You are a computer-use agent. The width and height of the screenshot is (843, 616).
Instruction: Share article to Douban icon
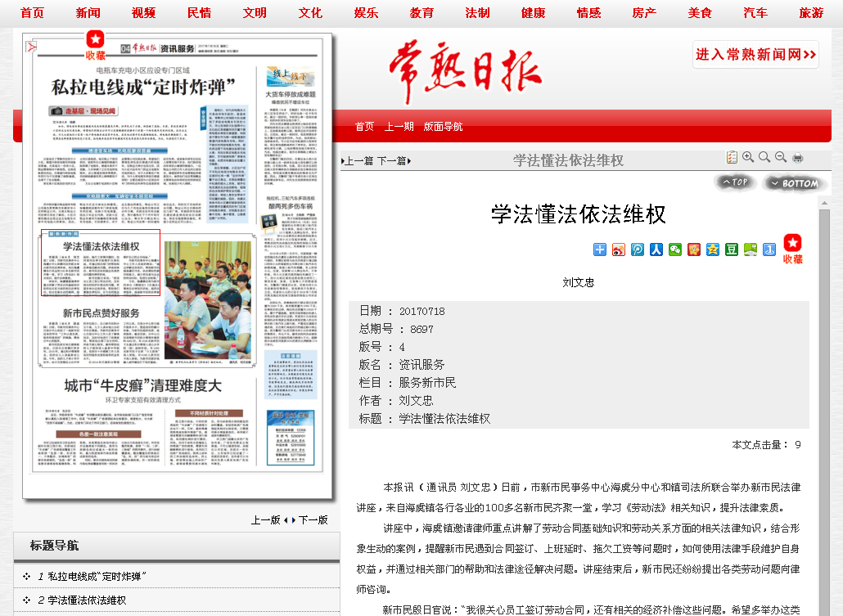click(731, 250)
